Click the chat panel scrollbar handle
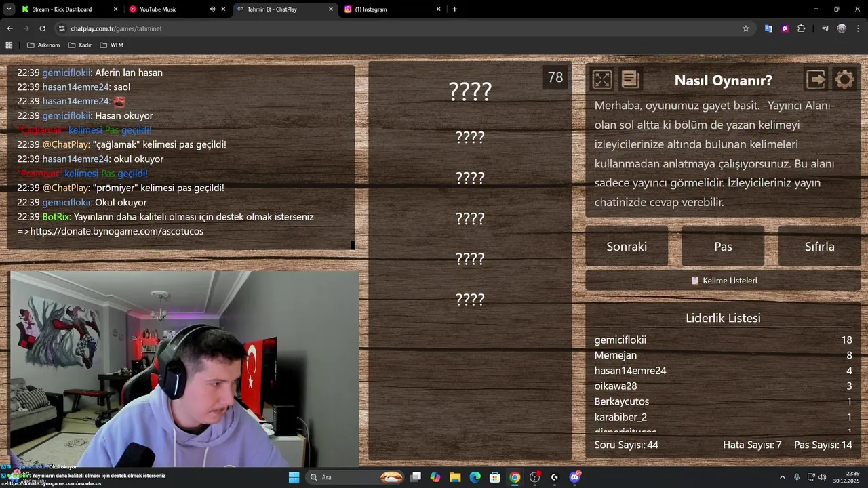This screenshot has height=488, width=868. [353, 245]
